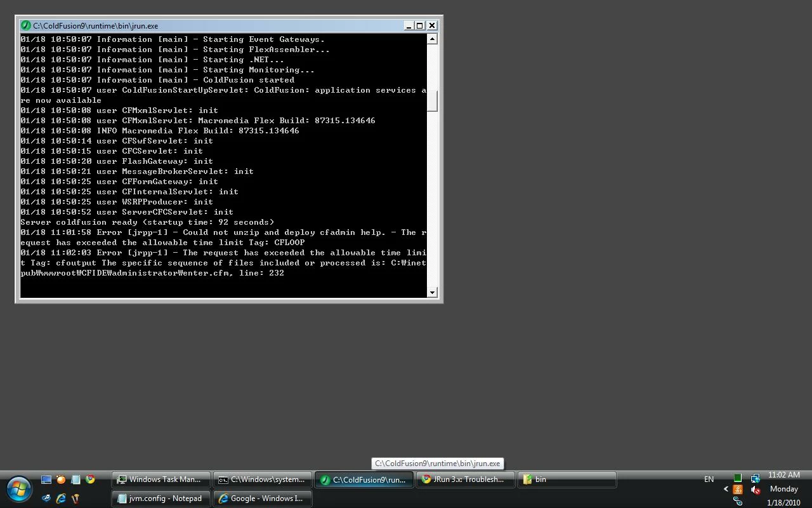This screenshot has height=508, width=812.
Task: Click the console scrollbar down arrow
Action: point(432,292)
